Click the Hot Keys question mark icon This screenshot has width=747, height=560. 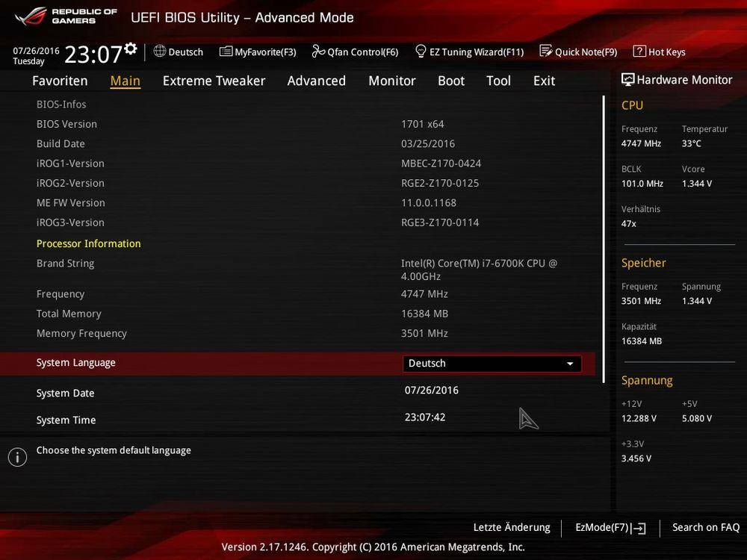[639, 52]
